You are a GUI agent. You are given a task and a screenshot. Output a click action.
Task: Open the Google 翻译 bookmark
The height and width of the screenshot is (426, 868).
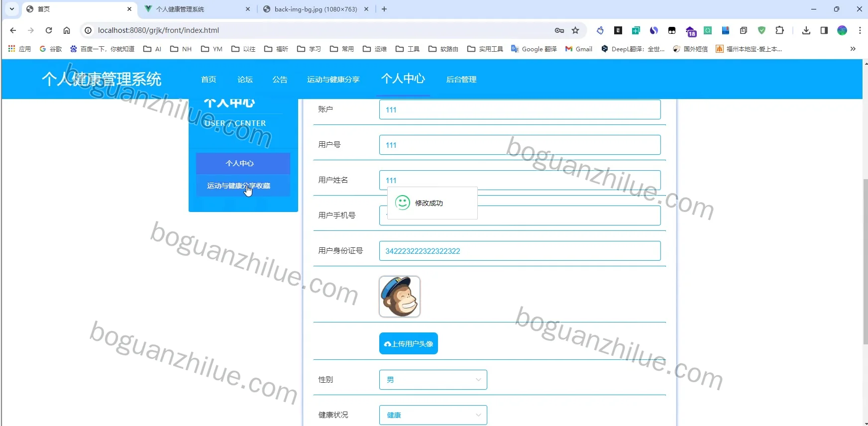pyautogui.click(x=534, y=49)
